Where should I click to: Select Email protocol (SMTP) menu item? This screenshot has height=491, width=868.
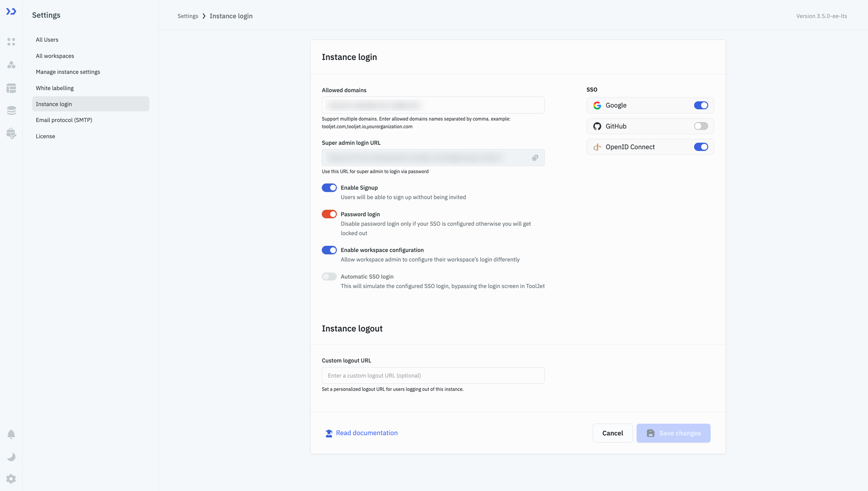(64, 120)
